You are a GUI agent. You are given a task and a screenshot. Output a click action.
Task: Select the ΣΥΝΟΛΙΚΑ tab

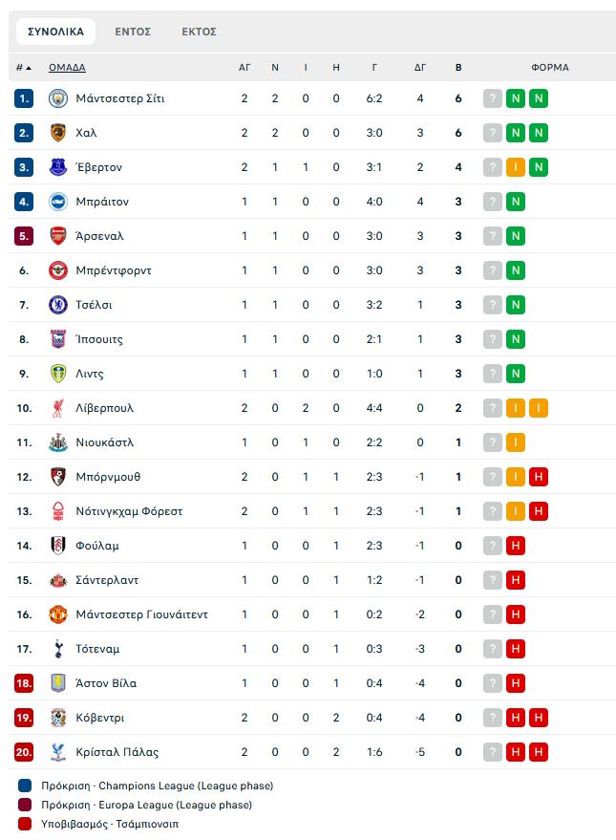pos(55,32)
